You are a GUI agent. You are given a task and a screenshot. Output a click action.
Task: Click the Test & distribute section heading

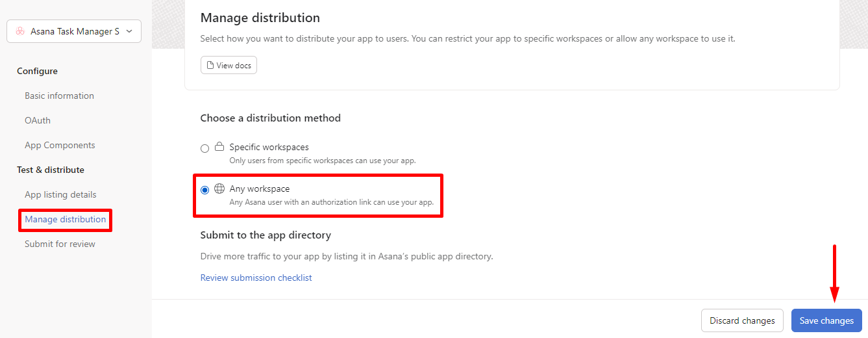click(x=51, y=170)
